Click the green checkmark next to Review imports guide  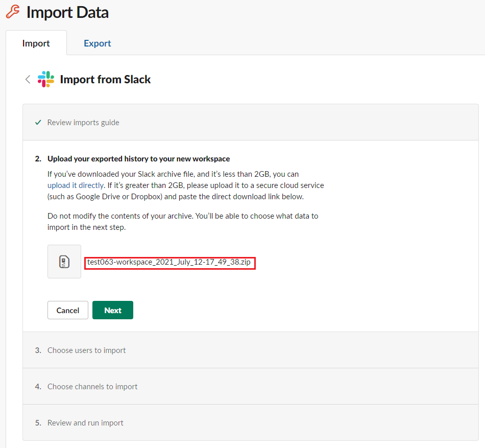(x=38, y=123)
